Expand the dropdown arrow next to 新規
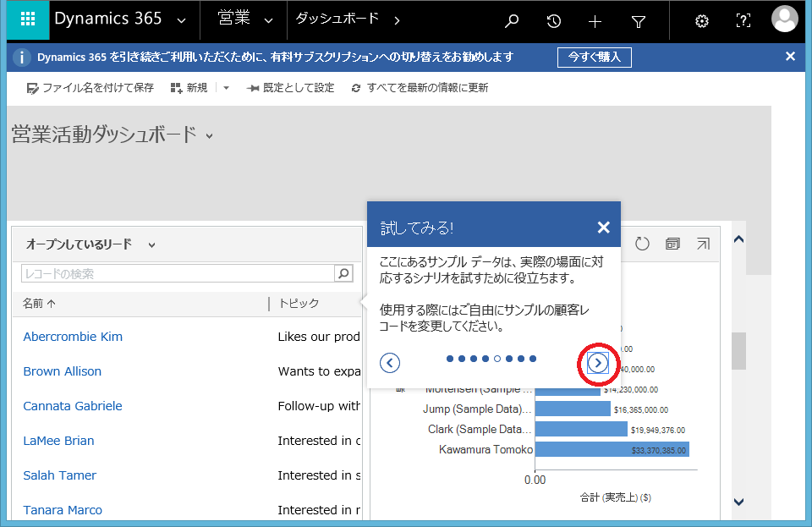This screenshot has height=527, width=812. pyautogui.click(x=226, y=88)
